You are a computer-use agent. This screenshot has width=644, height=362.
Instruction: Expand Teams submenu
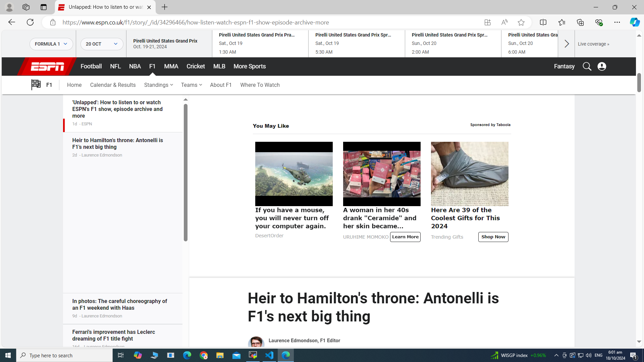(x=192, y=85)
